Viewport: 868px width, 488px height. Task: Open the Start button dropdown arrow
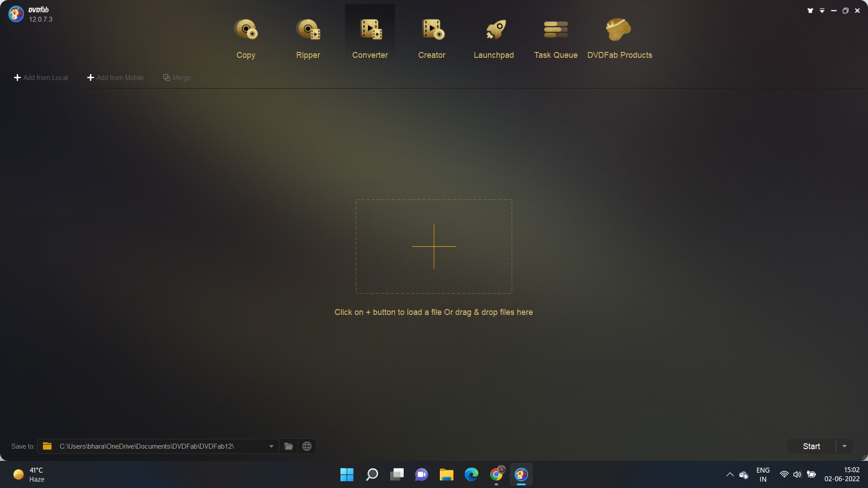click(844, 446)
